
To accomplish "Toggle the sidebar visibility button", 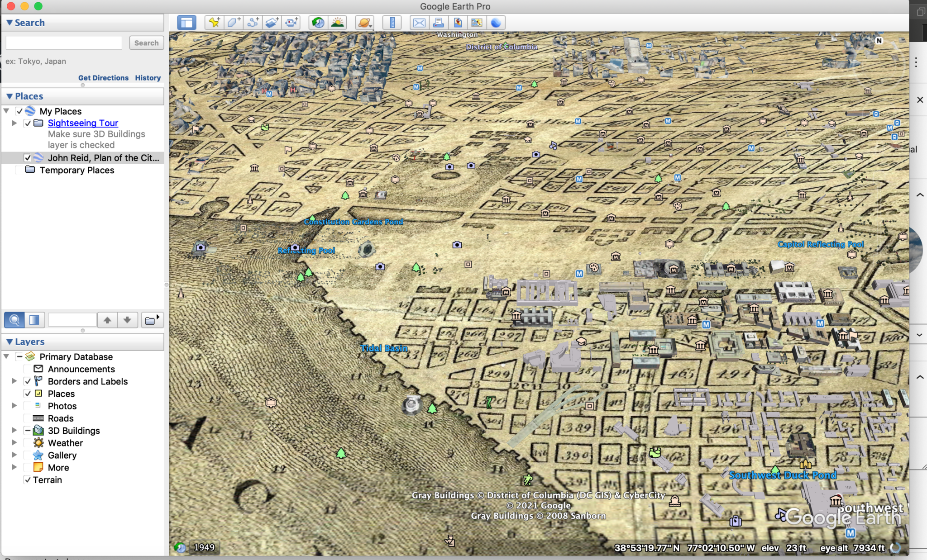I will coord(186,22).
